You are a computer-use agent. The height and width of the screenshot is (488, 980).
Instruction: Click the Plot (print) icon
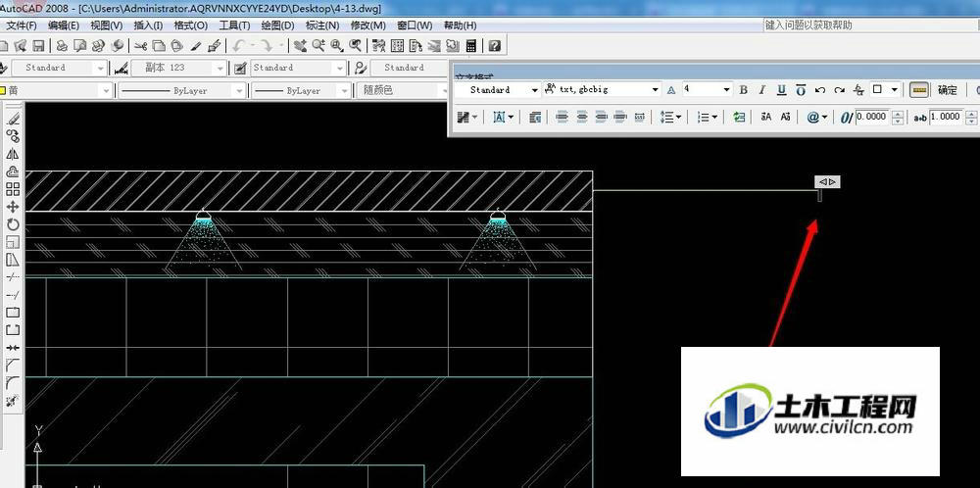coord(62,46)
